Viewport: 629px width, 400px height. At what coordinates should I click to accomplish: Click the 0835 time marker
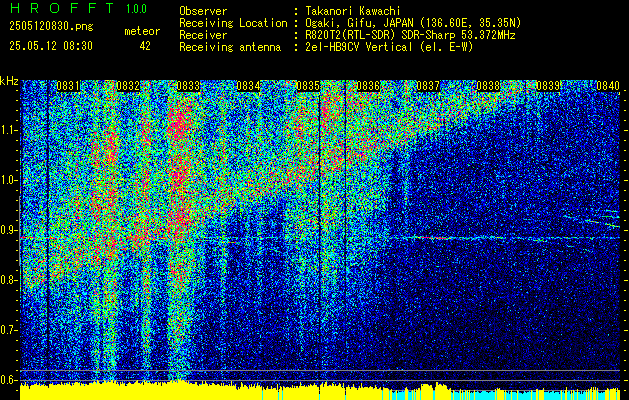tap(308, 86)
